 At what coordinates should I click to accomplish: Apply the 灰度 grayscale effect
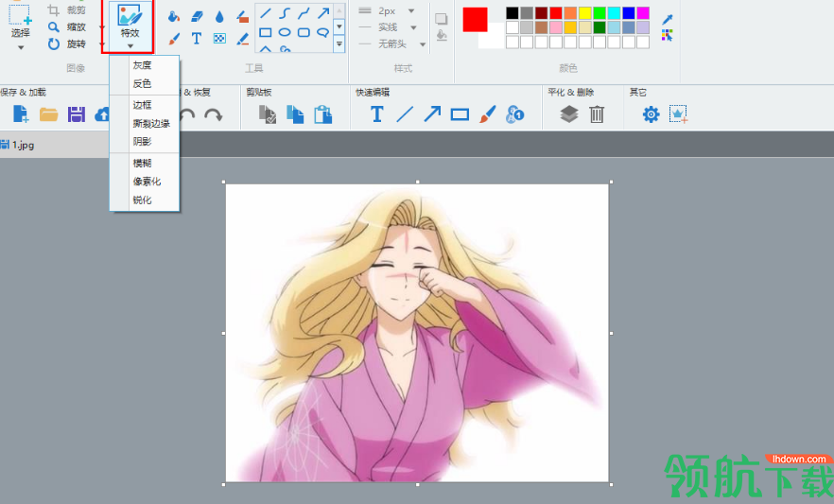(x=145, y=65)
